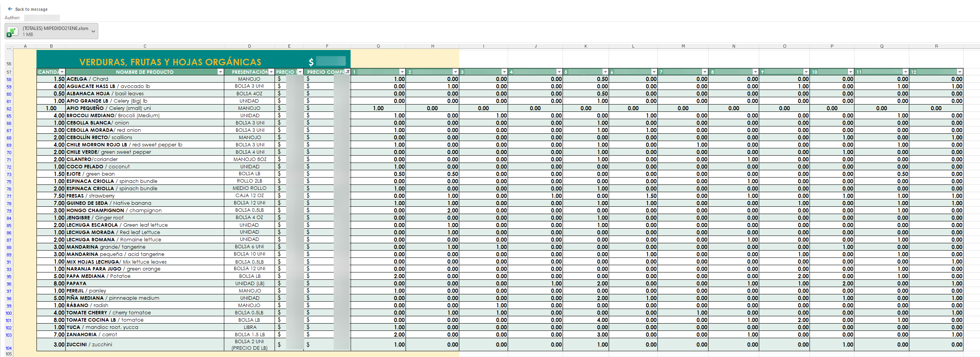The image size is (980, 357).
Task: Click the MEDIO ROLLO presentation cell
Action: pos(250,189)
